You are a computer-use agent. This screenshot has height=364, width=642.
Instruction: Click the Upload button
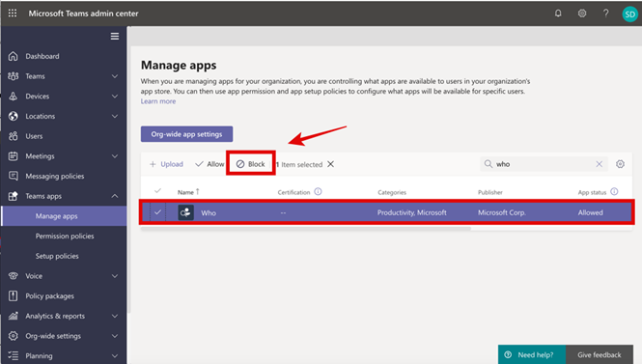click(166, 164)
